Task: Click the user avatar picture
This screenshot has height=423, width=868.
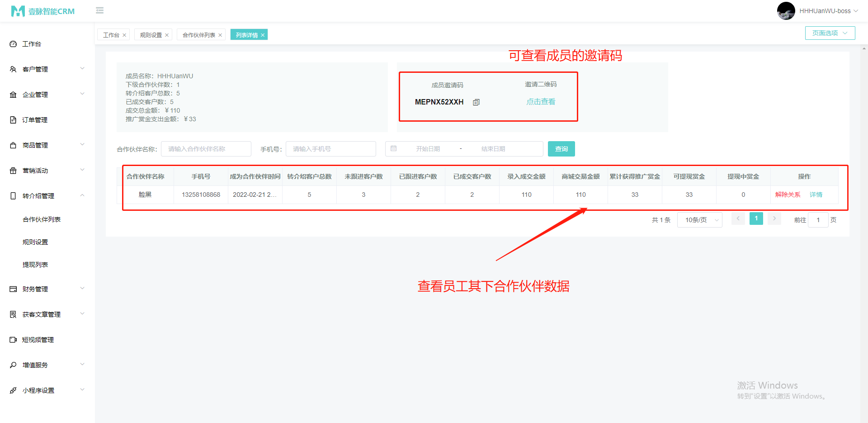Action: pos(786,11)
